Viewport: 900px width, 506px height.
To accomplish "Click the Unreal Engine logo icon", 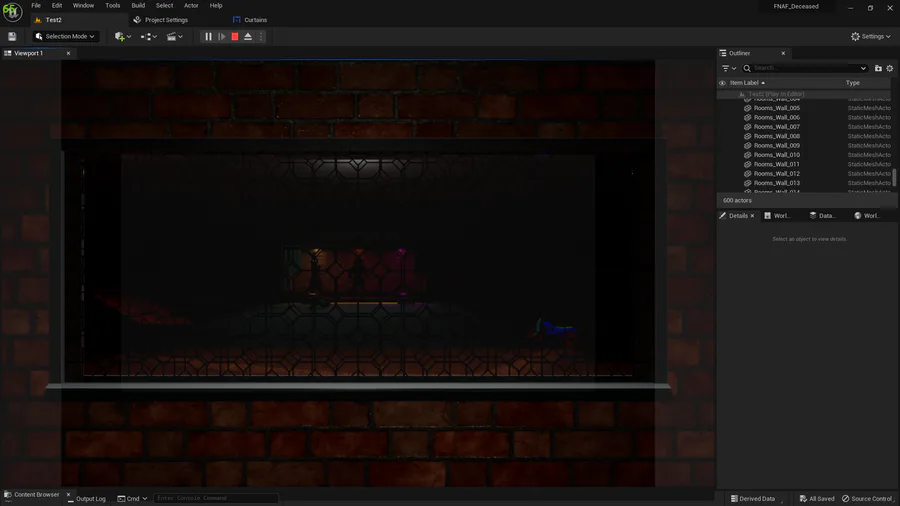I will pos(12,12).
